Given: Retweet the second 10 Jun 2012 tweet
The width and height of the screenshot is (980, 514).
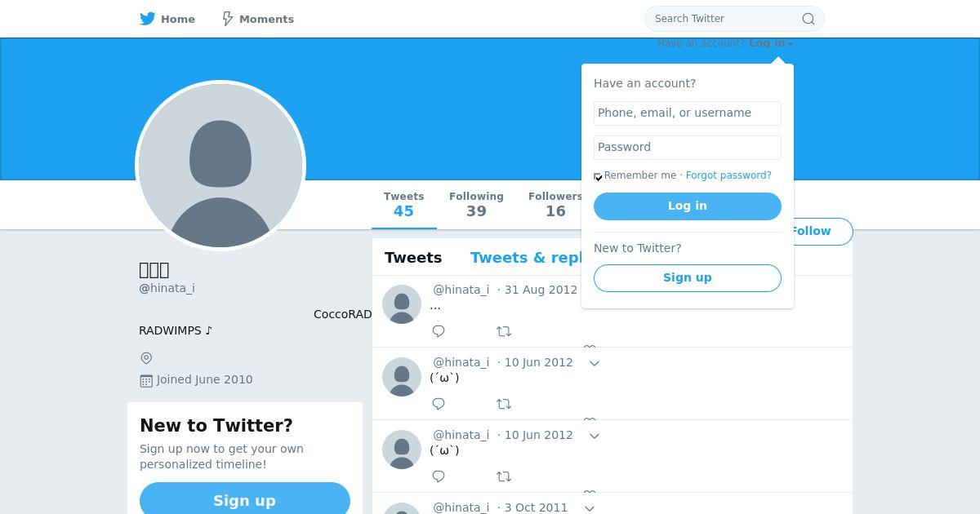Looking at the screenshot, I should point(504,476).
